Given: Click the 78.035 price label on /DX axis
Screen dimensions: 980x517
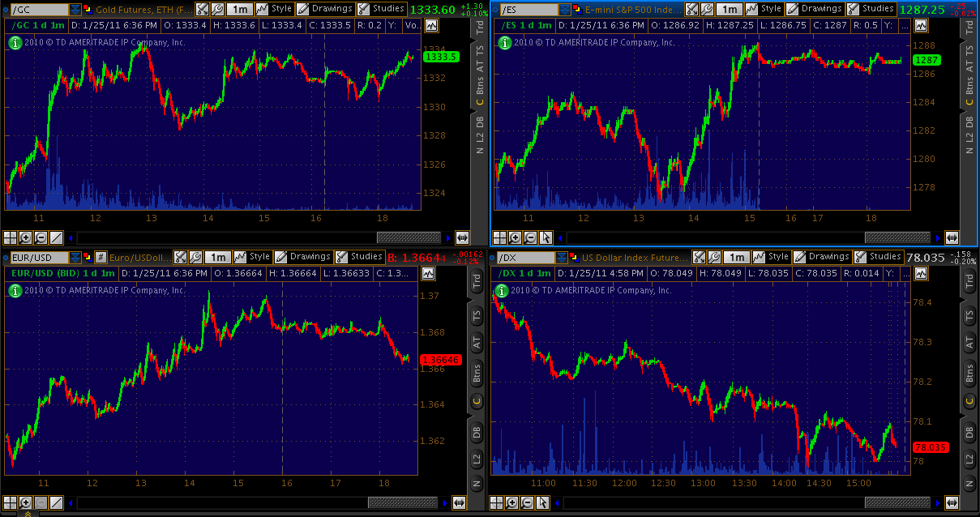Looking at the screenshot, I should click(931, 446).
